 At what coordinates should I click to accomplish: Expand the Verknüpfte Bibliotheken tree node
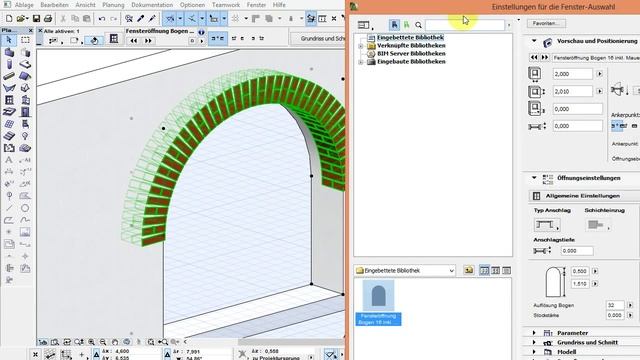360,46
